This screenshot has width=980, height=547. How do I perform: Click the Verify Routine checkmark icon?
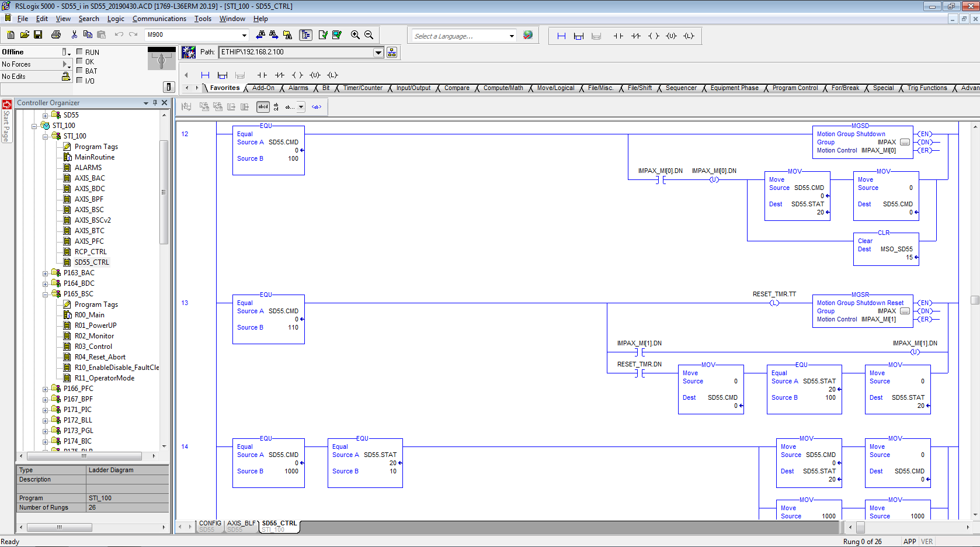click(x=323, y=35)
